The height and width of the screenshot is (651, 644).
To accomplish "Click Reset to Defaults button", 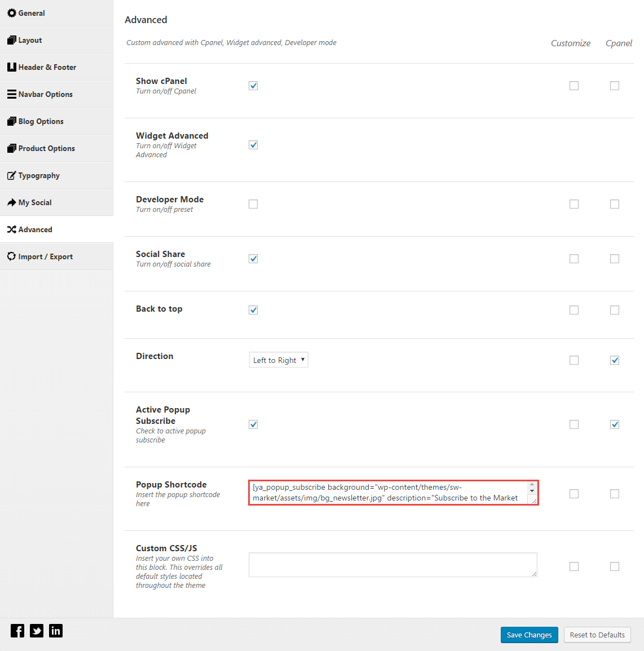I will coord(597,635).
